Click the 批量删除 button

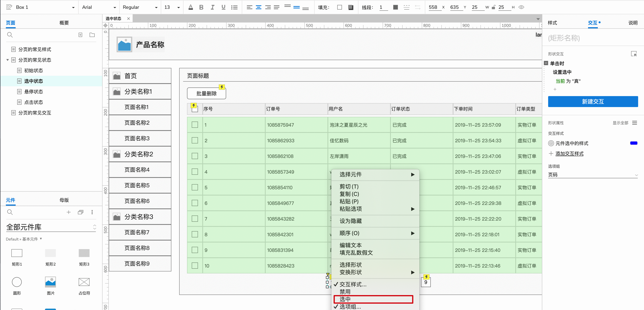207,94
